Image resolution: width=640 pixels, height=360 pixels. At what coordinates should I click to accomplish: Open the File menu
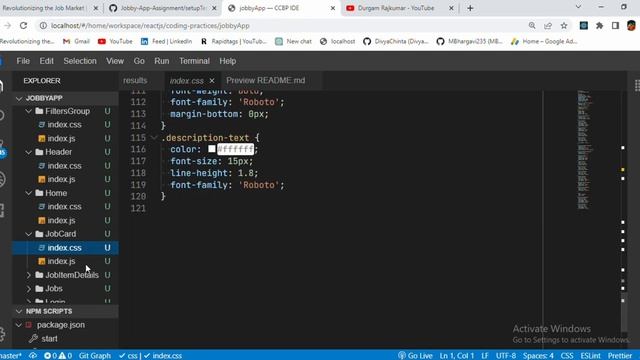[x=23, y=61]
